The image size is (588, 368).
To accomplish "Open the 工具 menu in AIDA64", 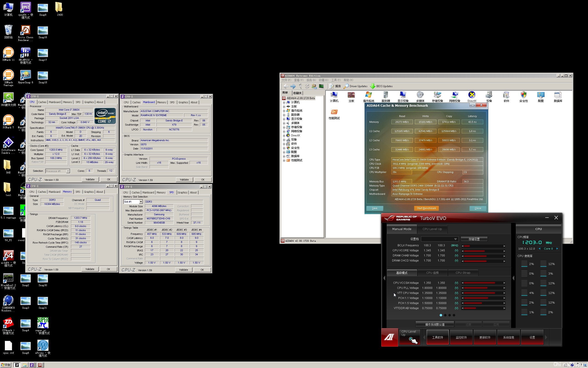I will tap(336, 80).
